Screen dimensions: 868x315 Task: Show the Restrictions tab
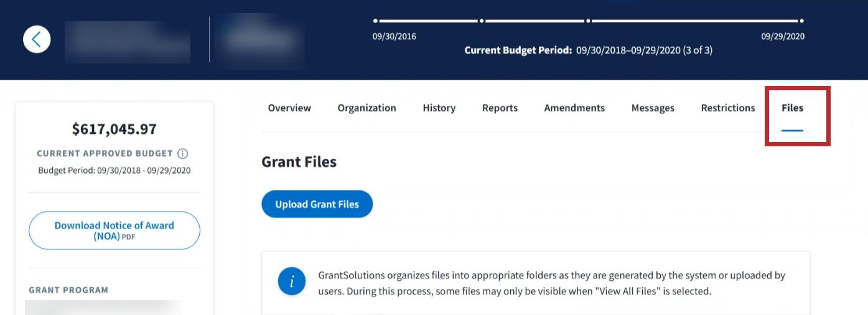click(727, 108)
